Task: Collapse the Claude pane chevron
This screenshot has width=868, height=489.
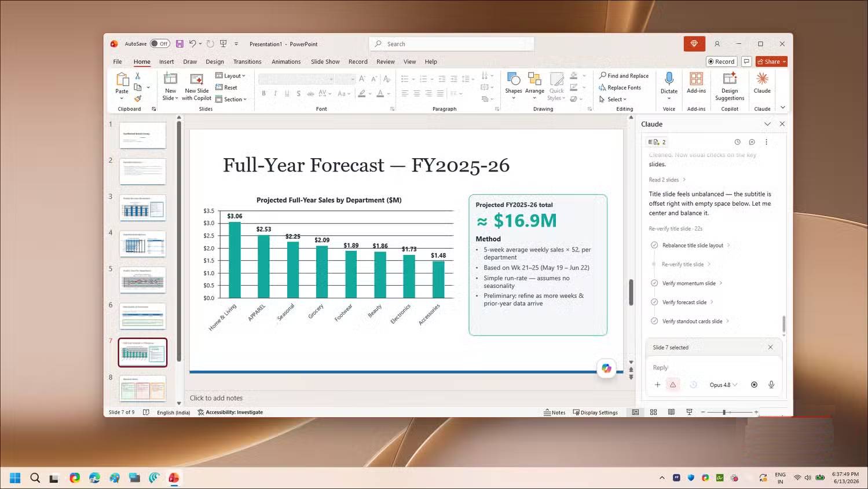Action: point(767,124)
